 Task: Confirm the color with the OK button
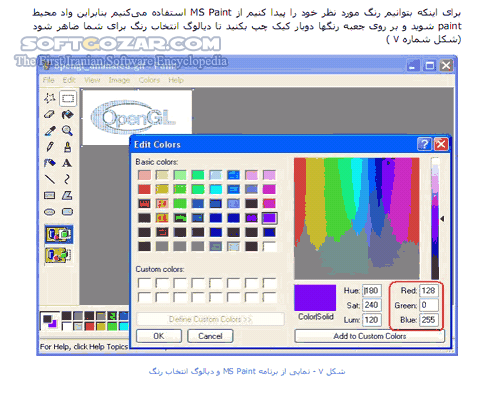pos(159,336)
